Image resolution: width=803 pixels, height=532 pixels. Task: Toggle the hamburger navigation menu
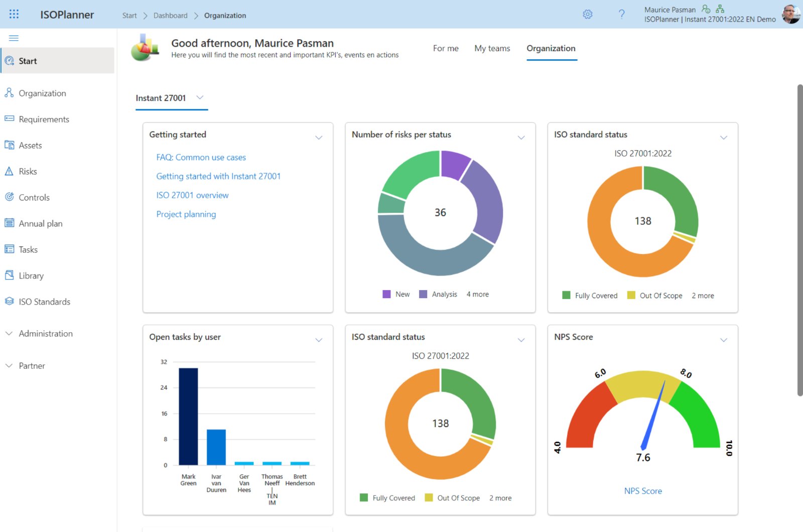click(x=14, y=38)
